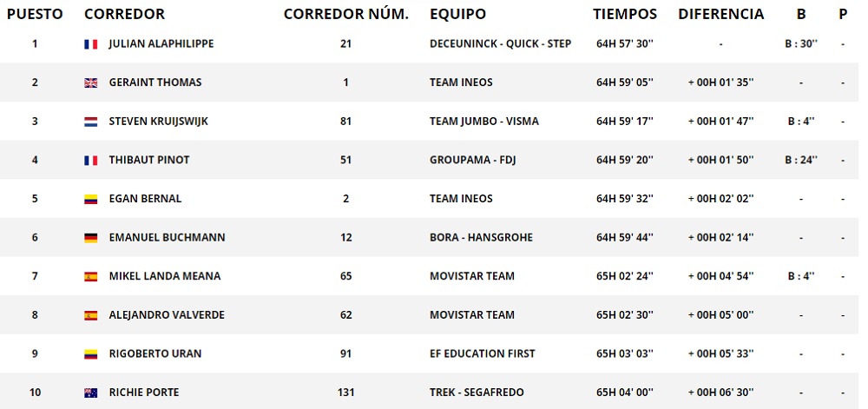Click the British flag next to Geraint Thomas
This screenshot has height=409, width=868.
[90, 83]
